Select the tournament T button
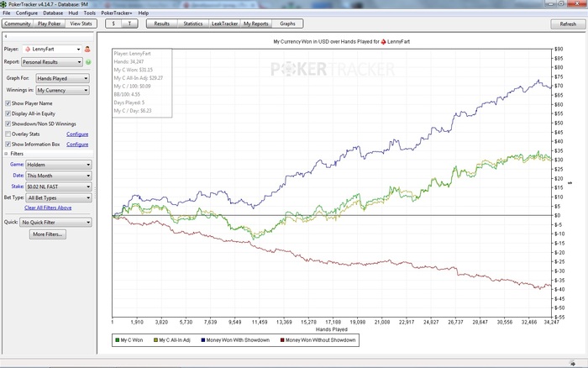This screenshot has width=588, height=368. pos(129,24)
